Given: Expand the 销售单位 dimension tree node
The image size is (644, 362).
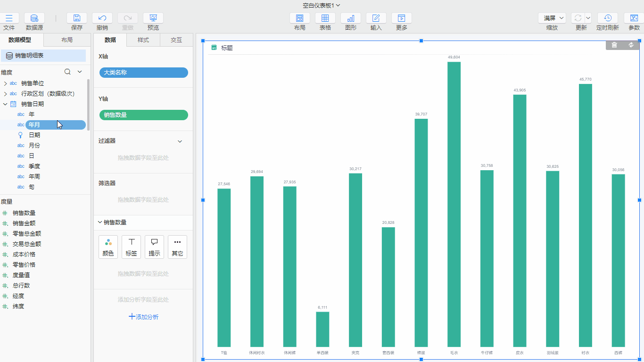Looking at the screenshot, I should tap(5, 83).
